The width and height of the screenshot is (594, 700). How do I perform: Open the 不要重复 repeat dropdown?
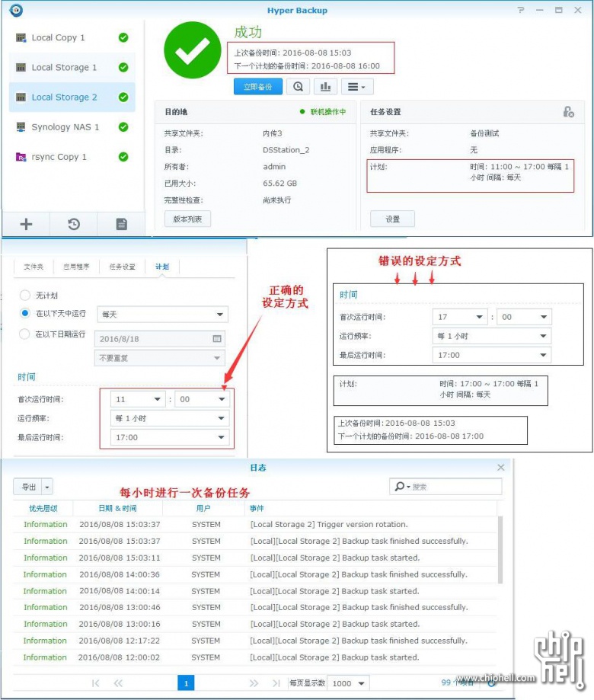click(160, 358)
